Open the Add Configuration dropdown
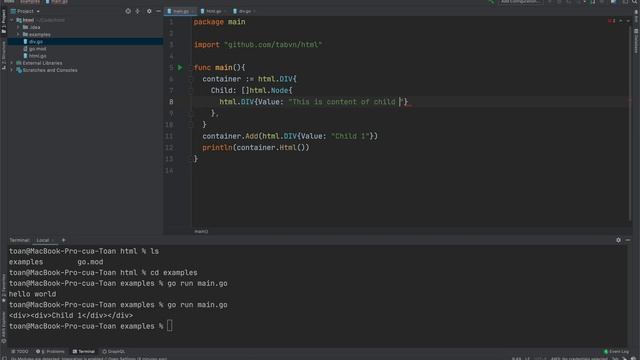640x360 pixels. tap(521, 2)
